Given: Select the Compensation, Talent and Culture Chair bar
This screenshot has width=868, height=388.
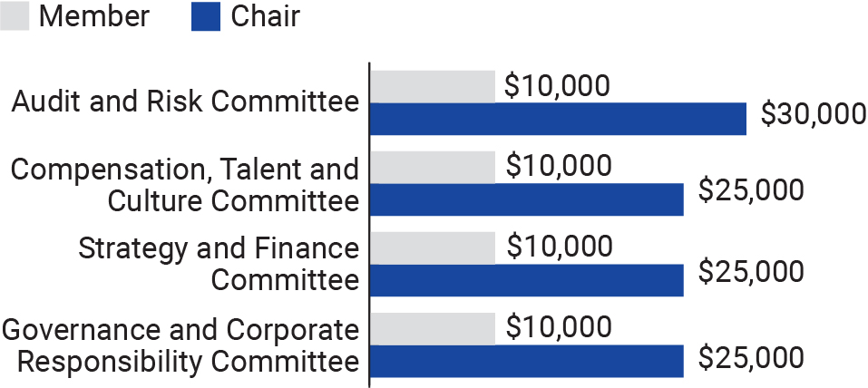Looking at the screenshot, I should pyautogui.click(x=527, y=199).
